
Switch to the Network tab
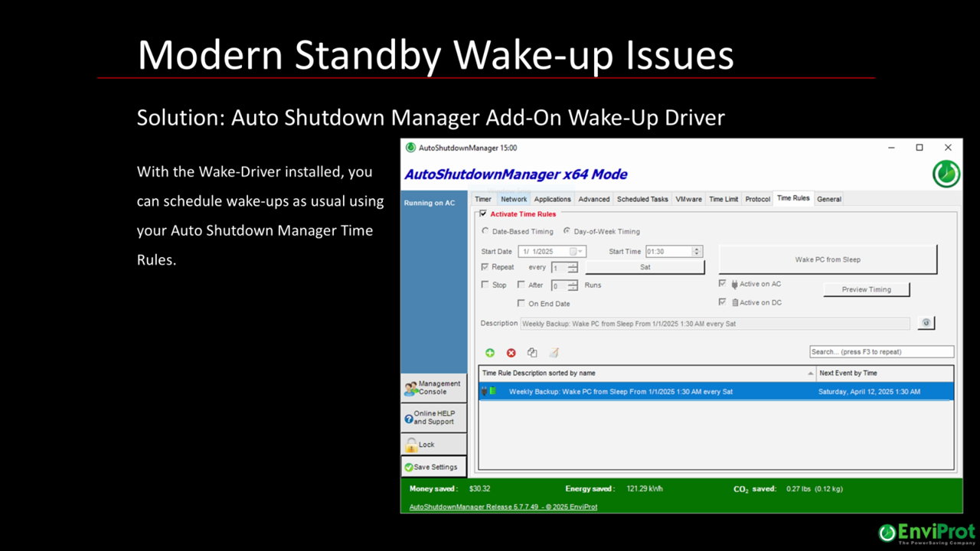pyautogui.click(x=514, y=199)
